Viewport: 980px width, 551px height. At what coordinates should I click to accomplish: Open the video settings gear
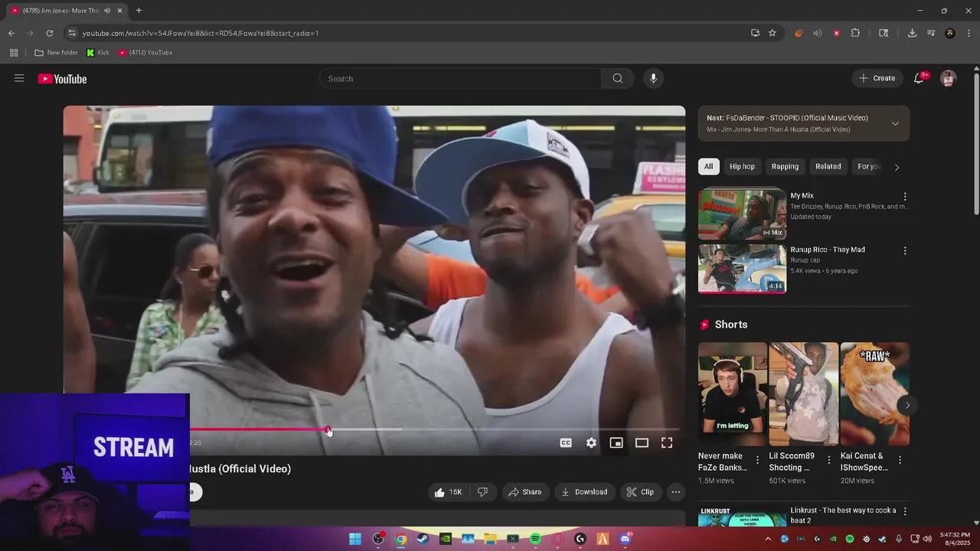coord(591,442)
